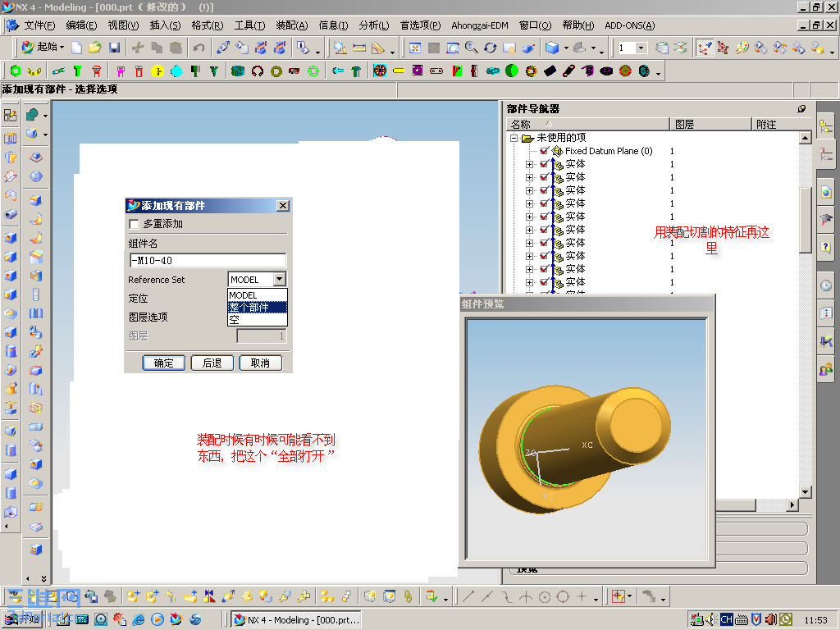The width and height of the screenshot is (840, 630).
Task: Click the CH language indicator in tray
Action: [726, 619]
